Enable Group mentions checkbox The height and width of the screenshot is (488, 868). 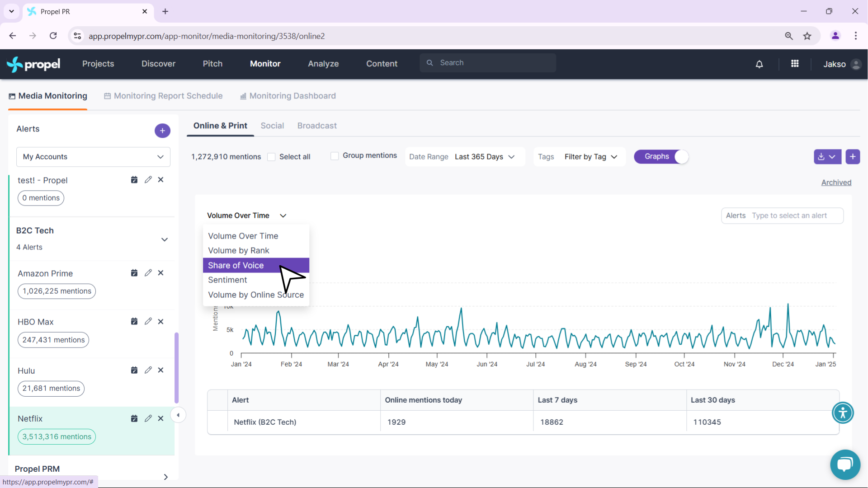[335, 156]
